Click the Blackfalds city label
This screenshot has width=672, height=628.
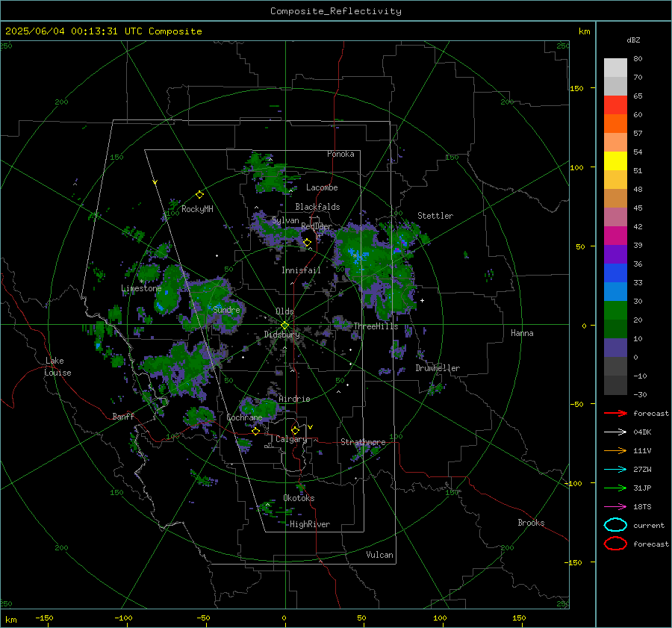click(317, 207)
